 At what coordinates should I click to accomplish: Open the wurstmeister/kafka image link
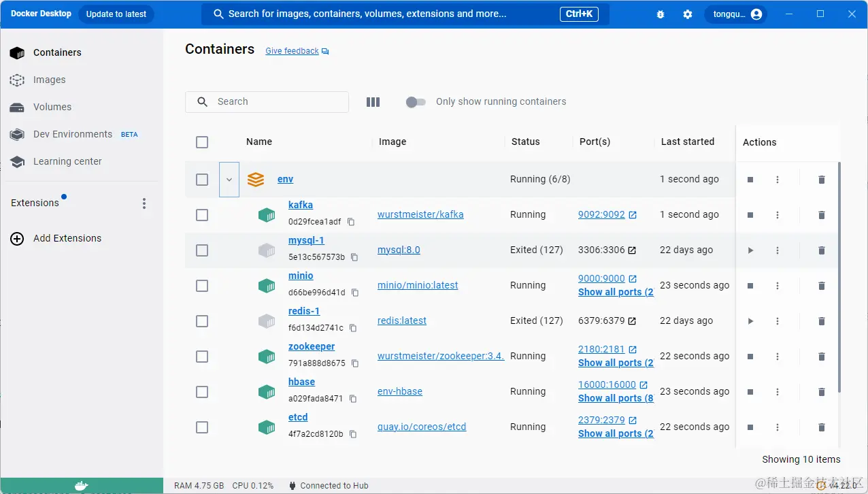click(x=420, y=214)
